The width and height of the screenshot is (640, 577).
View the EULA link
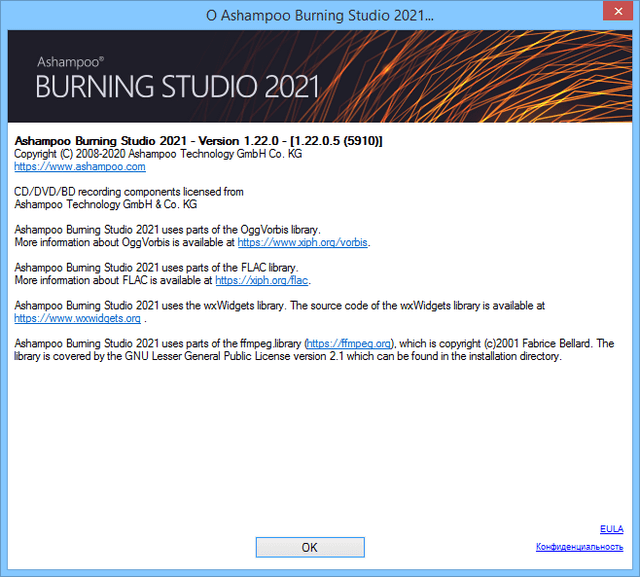(x=611, y=529)
